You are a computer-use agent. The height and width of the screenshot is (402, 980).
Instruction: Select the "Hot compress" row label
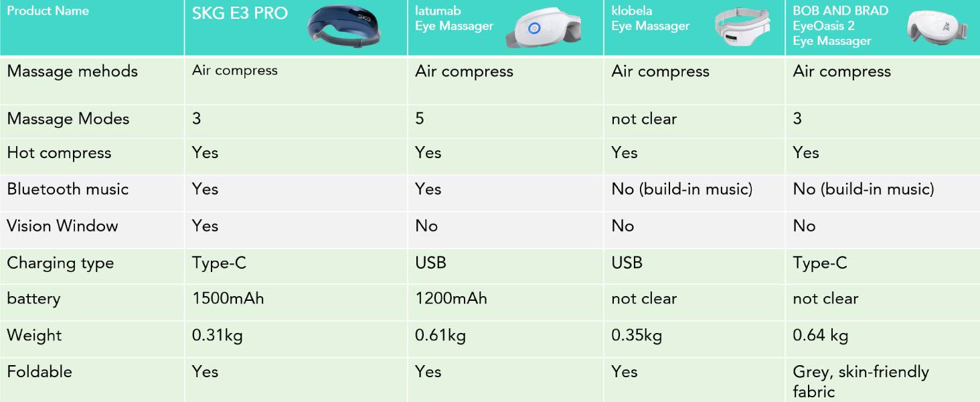click(59, 153)
